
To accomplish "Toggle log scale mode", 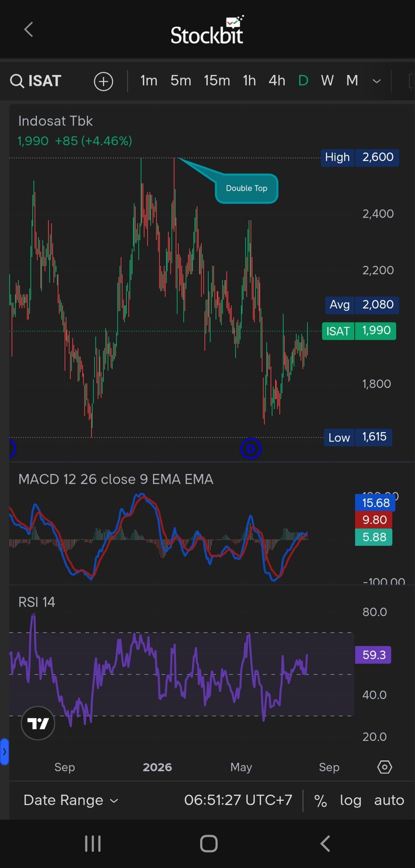I will tap(350, 801).
